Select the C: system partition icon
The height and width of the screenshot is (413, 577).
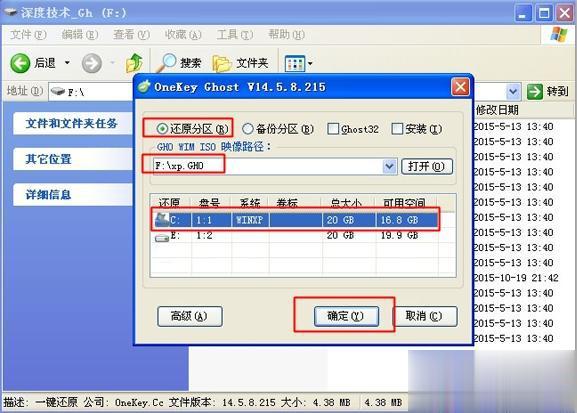pyautogui.click(x=162, y=220)
